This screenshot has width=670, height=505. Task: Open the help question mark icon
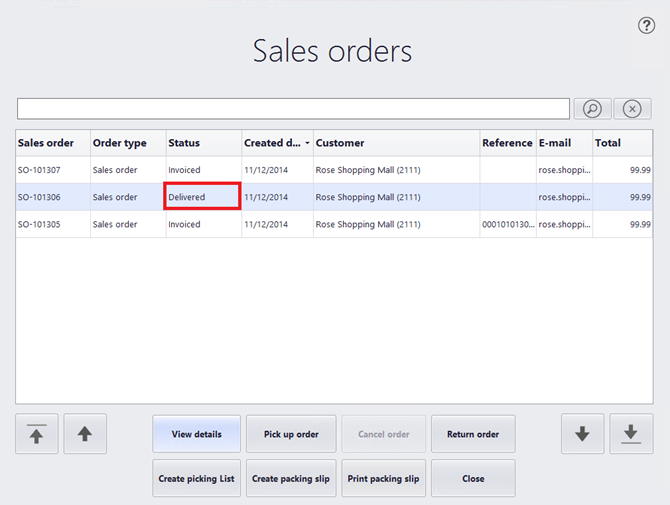(x=646, y=26)
